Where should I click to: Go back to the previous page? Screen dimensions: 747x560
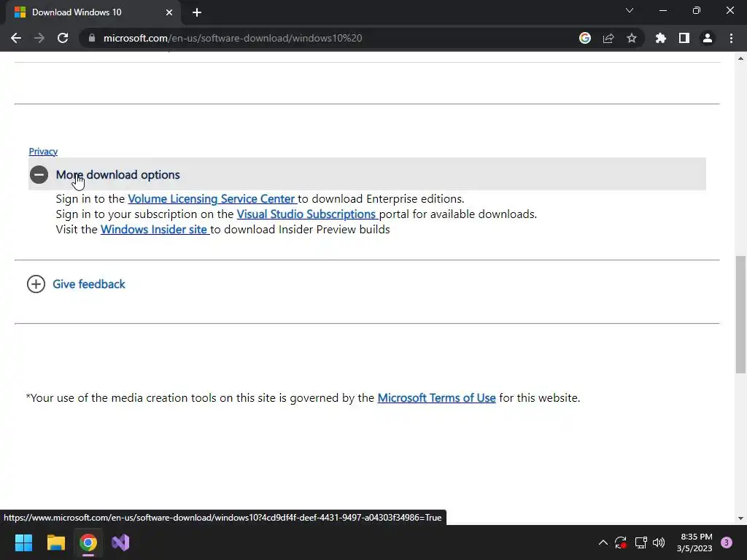[16, 38]
